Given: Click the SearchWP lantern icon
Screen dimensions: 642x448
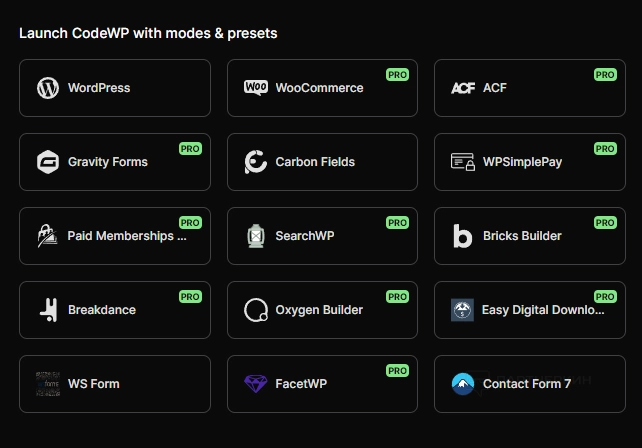Looking at the screenshot, I should coord(256,236).
